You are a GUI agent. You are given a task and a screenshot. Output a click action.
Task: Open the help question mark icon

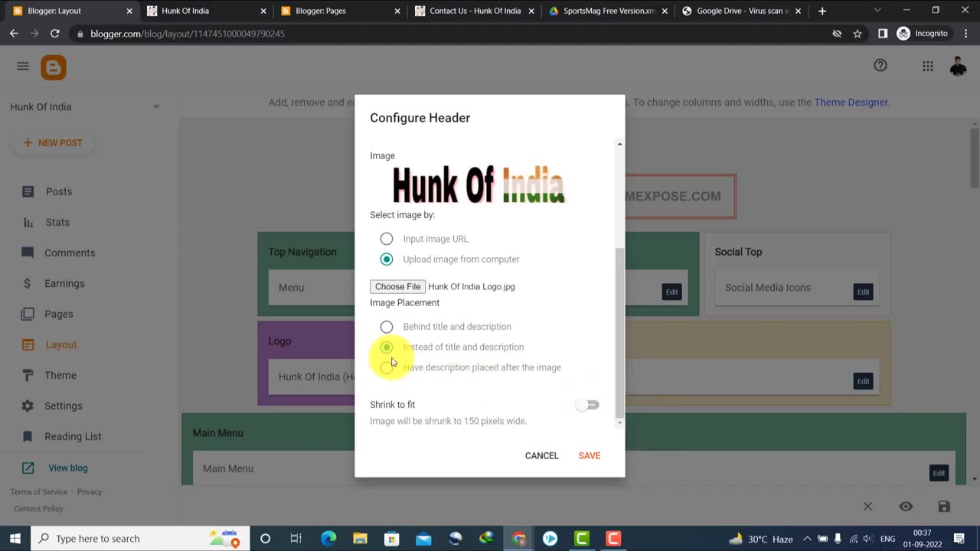[880, 66]
